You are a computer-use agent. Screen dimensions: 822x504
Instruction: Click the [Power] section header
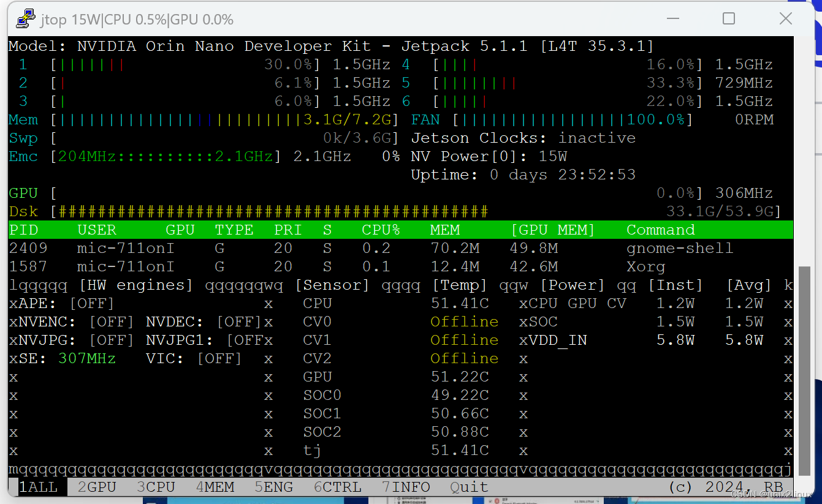[573, 285]
